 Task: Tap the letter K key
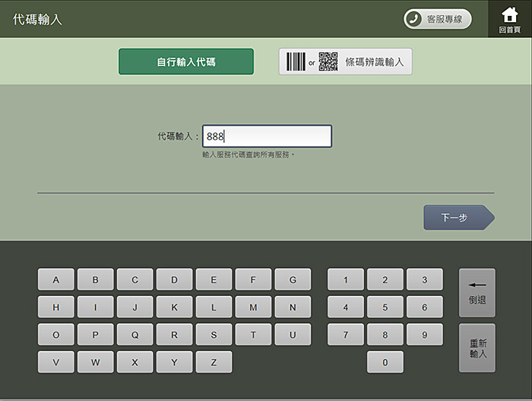click(x=174, y=307)
